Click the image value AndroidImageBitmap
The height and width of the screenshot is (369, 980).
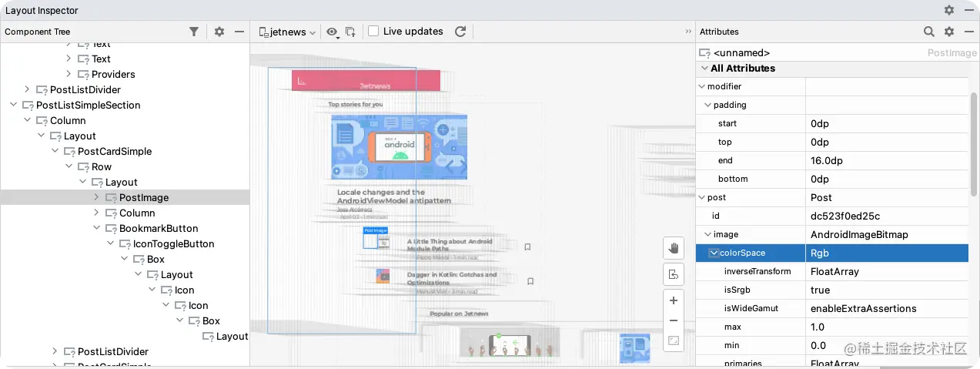click(x=860, y=234)
